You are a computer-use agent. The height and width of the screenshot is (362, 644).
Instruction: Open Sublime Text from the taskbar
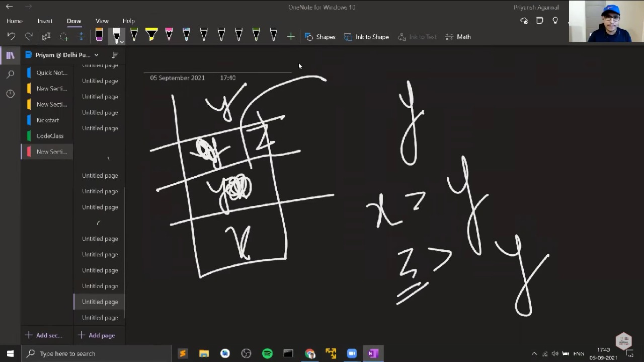pyautogui.click(x=183, y=353)
